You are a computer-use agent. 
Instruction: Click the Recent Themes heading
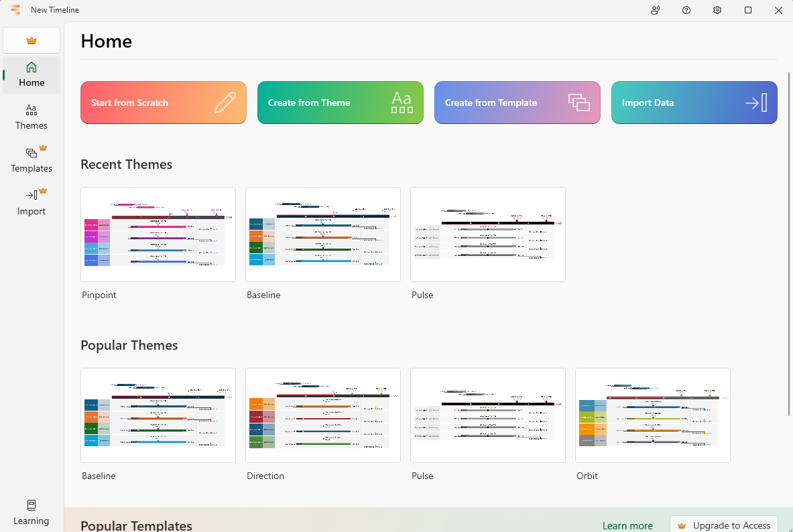[x=127, y=164]
